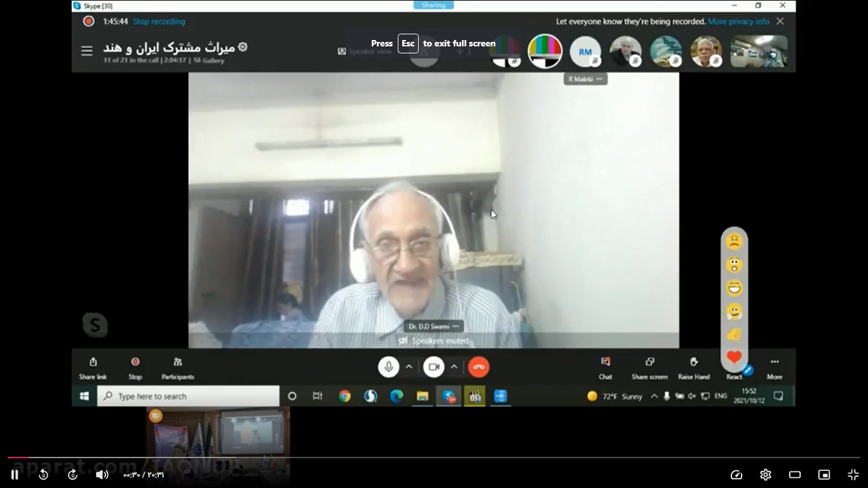The width and height of the screenshot is (868, 488).
Task: Click Share screen button
Action: click(649, 368)
